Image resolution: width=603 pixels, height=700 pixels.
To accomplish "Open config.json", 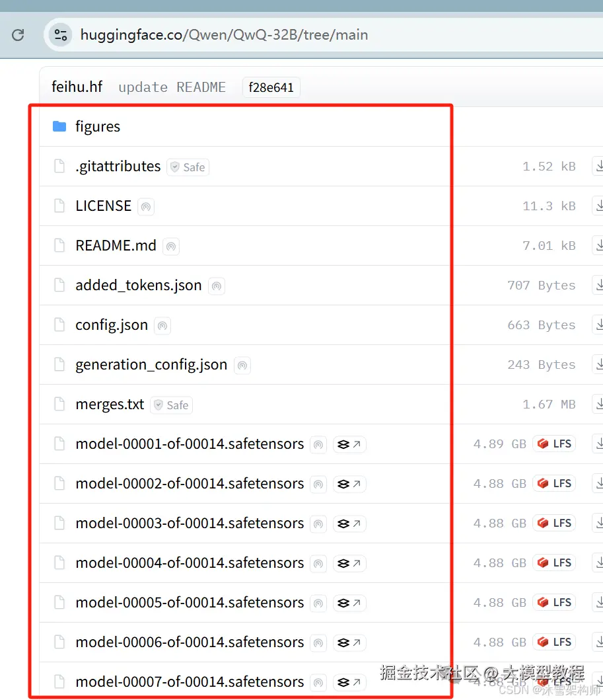I will (x=112, y=325).
